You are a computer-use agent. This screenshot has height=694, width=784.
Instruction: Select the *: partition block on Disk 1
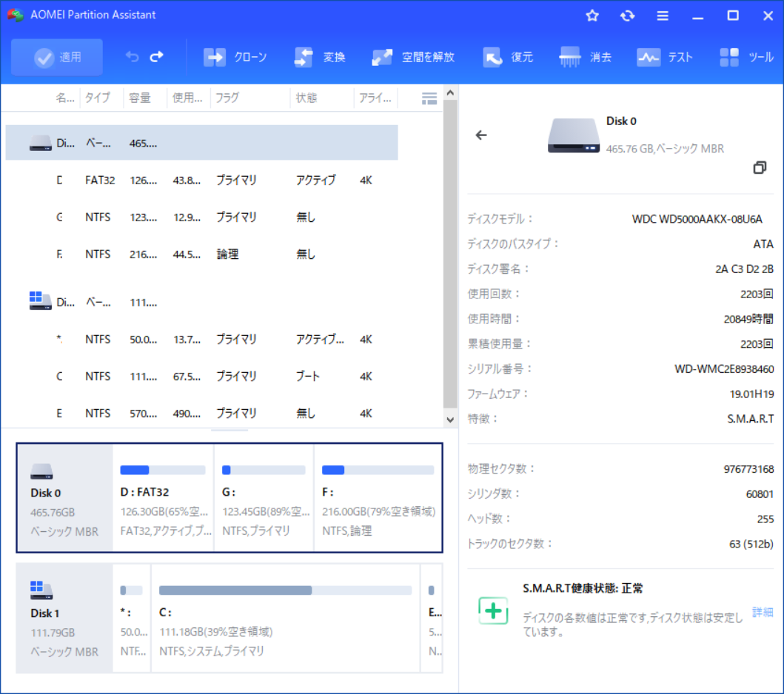click(132, 619)
